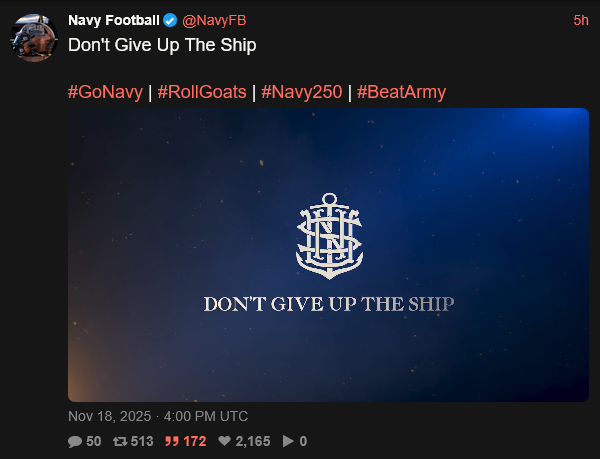This screenshot has height=459, width=600.
Task: Open the @NavyFB handle link
Action: pos(214,20)
